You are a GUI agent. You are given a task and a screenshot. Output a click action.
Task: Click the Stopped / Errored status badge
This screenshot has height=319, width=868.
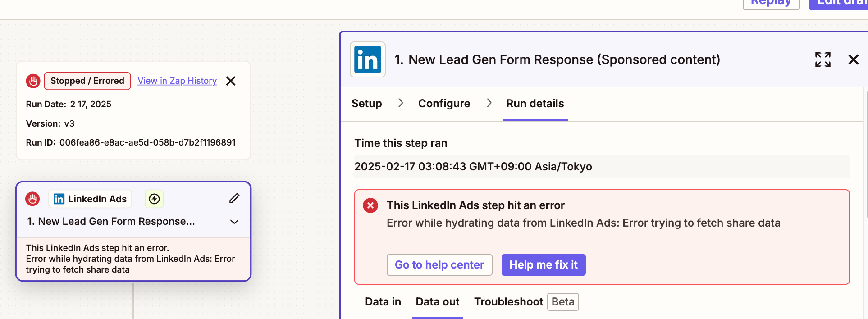pyautogui.click(x=87, y=81)
